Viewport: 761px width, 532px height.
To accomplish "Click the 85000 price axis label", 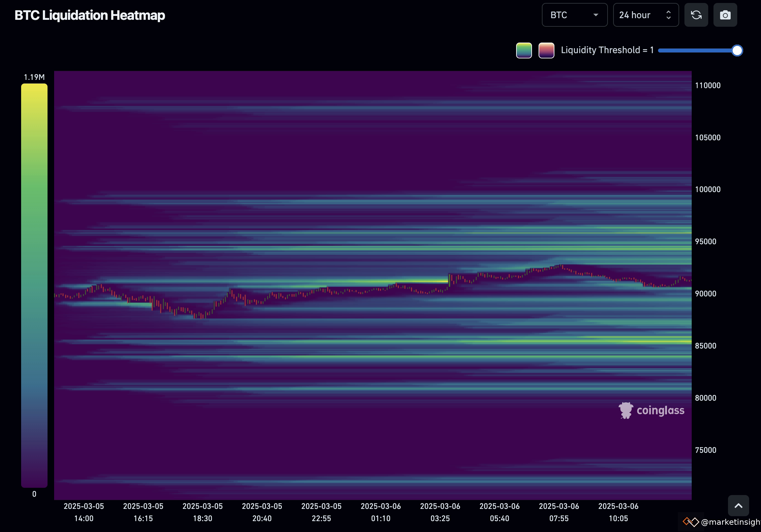I will [x=705, y=346].
